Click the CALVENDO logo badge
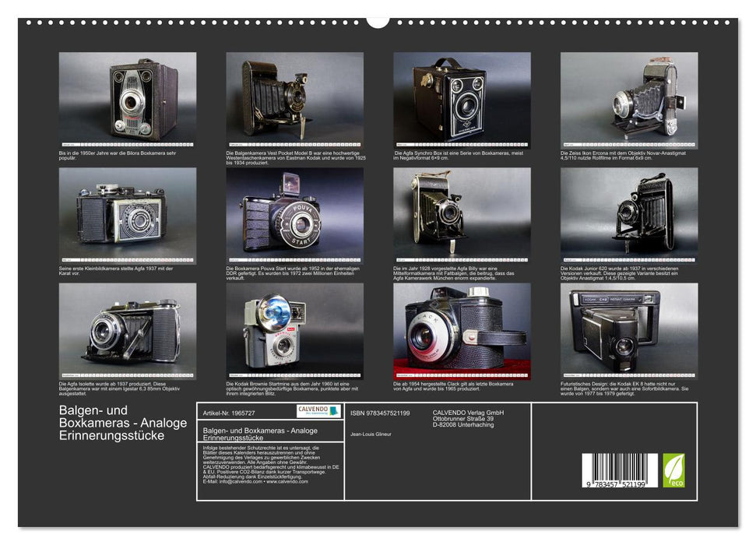The height and width of the screenshot is (545, 756). pyautogui.click(x=318, y=410)
